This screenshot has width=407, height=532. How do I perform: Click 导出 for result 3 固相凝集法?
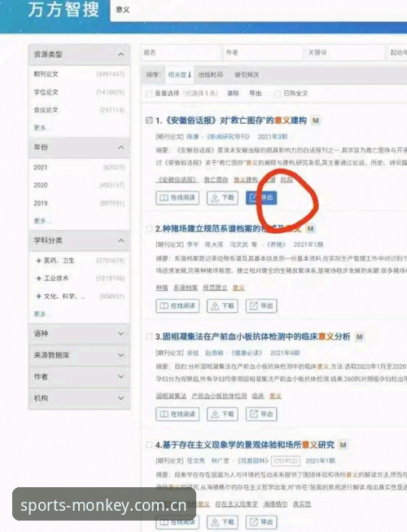(x=261, y=414)
